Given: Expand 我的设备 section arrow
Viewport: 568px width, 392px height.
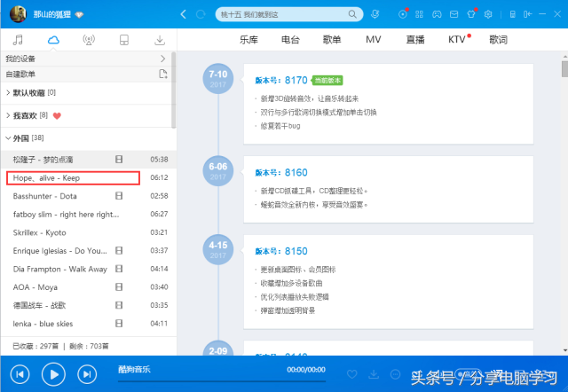Looking at the screenshot, I should pyautogui.click(x=162, y=59).
